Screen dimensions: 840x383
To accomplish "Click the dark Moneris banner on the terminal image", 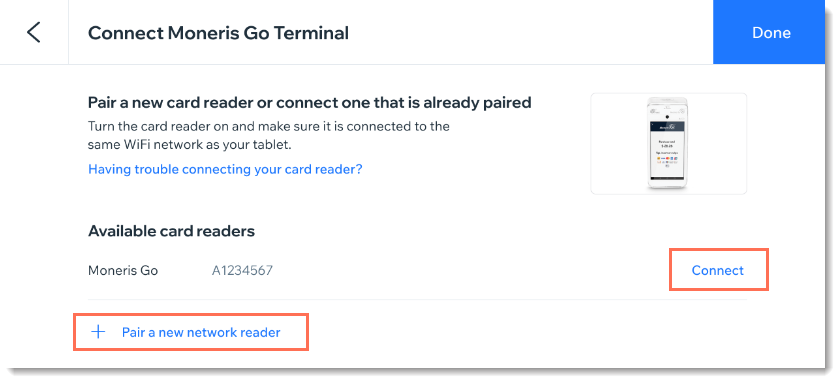I will pos(667,126).
